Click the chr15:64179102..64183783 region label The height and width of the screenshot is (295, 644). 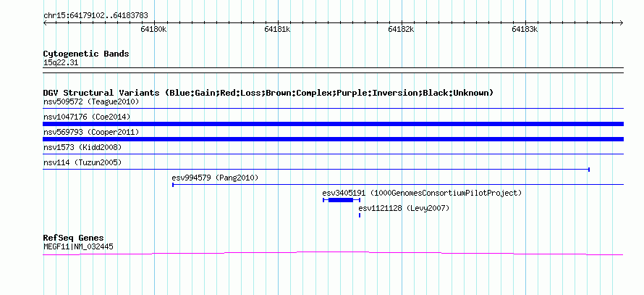[x=96, y=16]
